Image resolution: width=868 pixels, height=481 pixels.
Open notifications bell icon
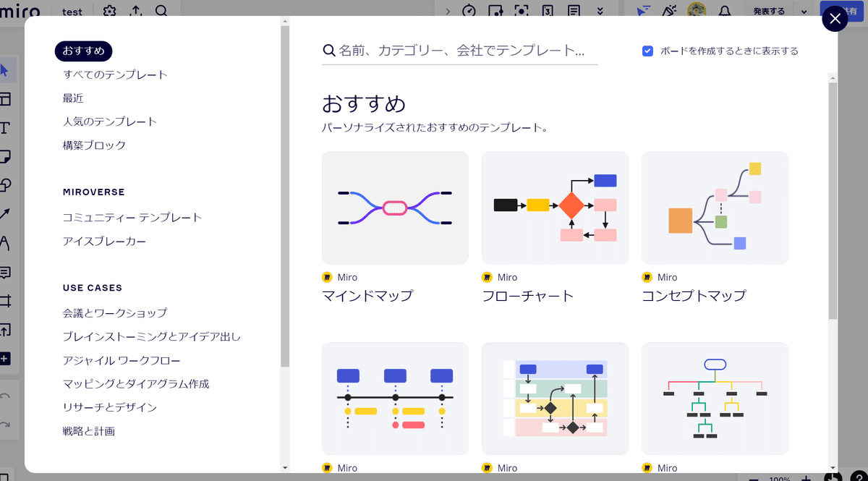[x=724, y=11]
